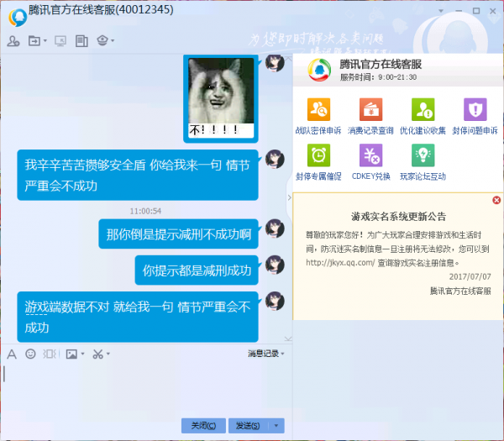Click 服务时间: 9:00-21:30 text
Screen dimensions: 504x441
[378, 77]
